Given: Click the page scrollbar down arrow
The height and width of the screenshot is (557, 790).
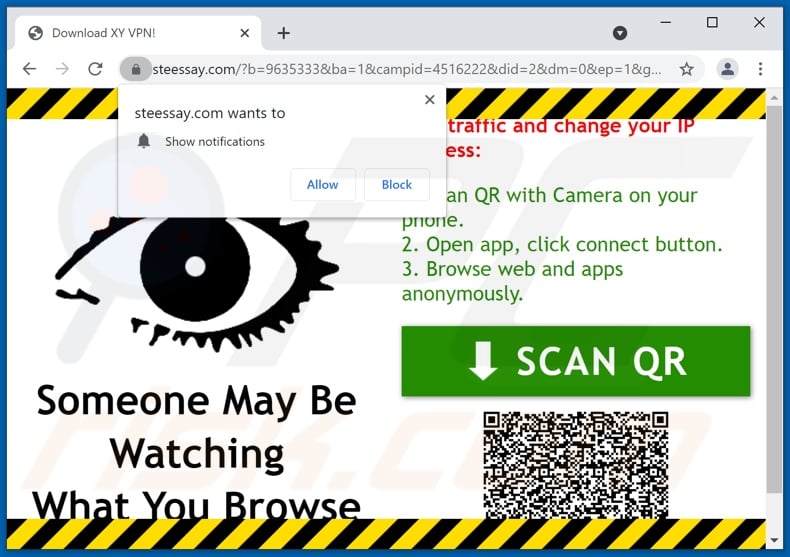Looking at the screenshot, I should (x=774, y=541).
